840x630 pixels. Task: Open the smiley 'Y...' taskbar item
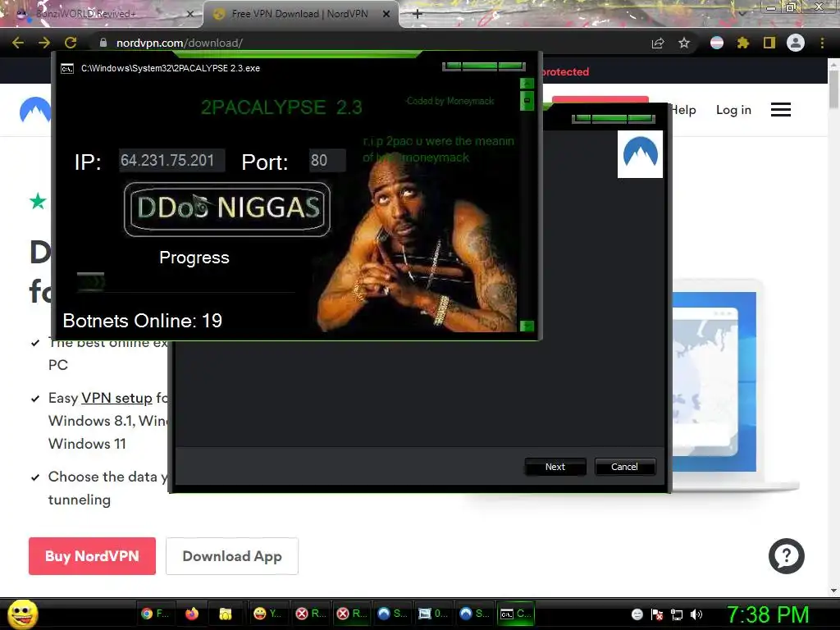point(267,614)
